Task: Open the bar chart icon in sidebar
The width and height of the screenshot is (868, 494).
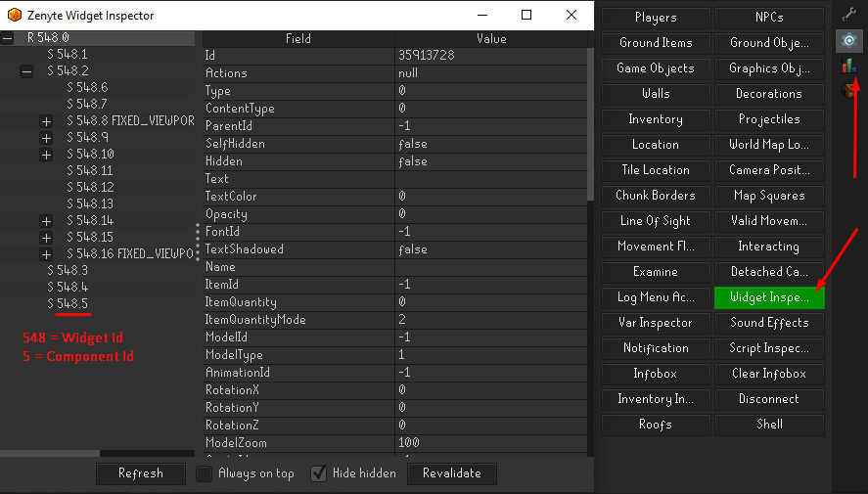Action: (x=848, y=67)
